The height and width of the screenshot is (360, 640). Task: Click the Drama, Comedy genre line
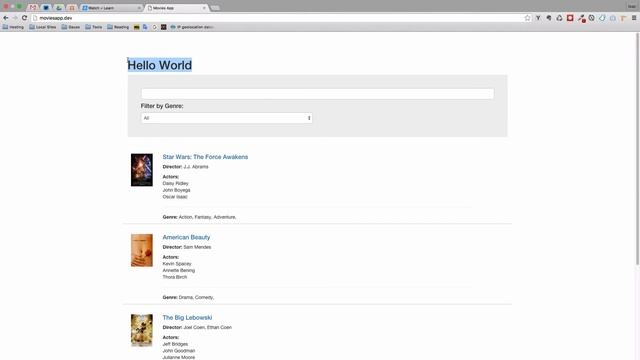(188, 297)
